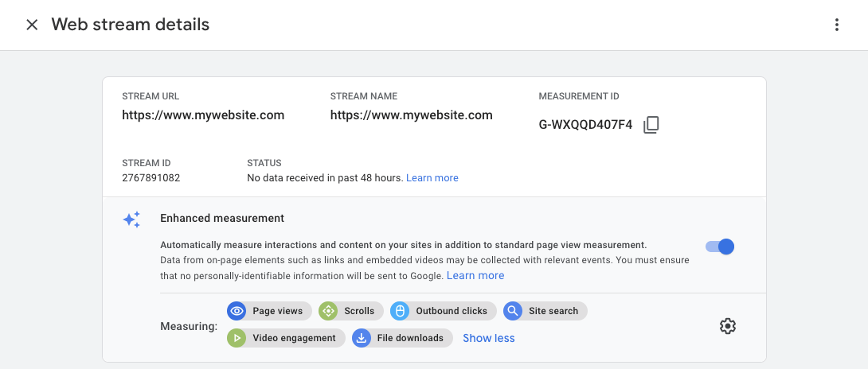Click the Outbound clicks mouse icon

click(x=400, y=311)
